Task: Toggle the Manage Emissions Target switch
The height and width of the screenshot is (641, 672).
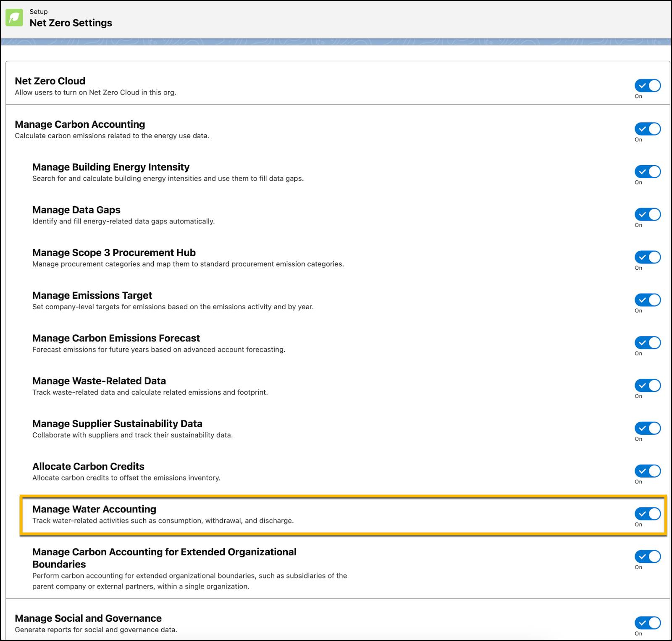Action: [647, 300]
